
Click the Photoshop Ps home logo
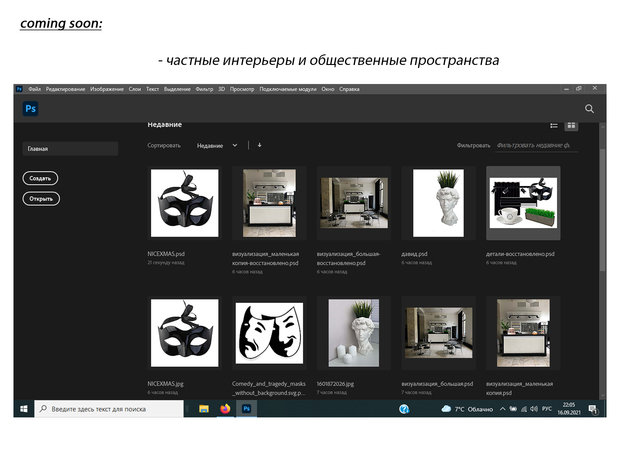tap(30, 108)
